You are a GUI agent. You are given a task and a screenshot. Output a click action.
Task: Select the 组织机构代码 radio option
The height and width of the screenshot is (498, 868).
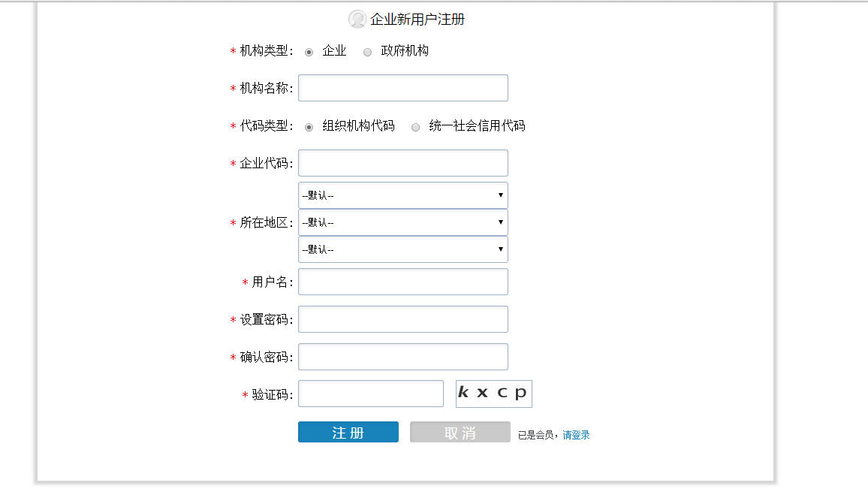(309, 127)
